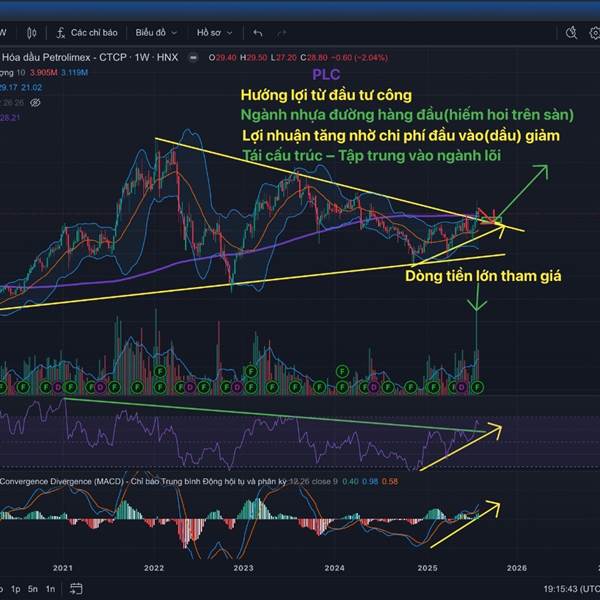Viewport: 600px width, 600px height.
Task: Select the 'Hưởng lợi từ đầu tư công' note
Action: [x=326, y=95]
